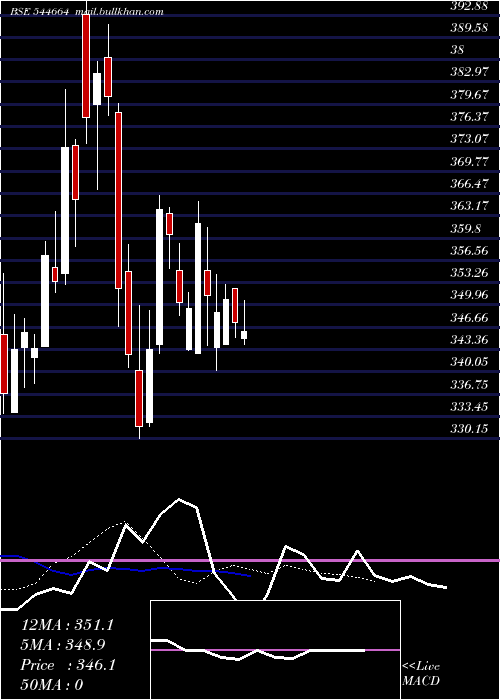Select the 343.36 price axis label

(470, 340)
